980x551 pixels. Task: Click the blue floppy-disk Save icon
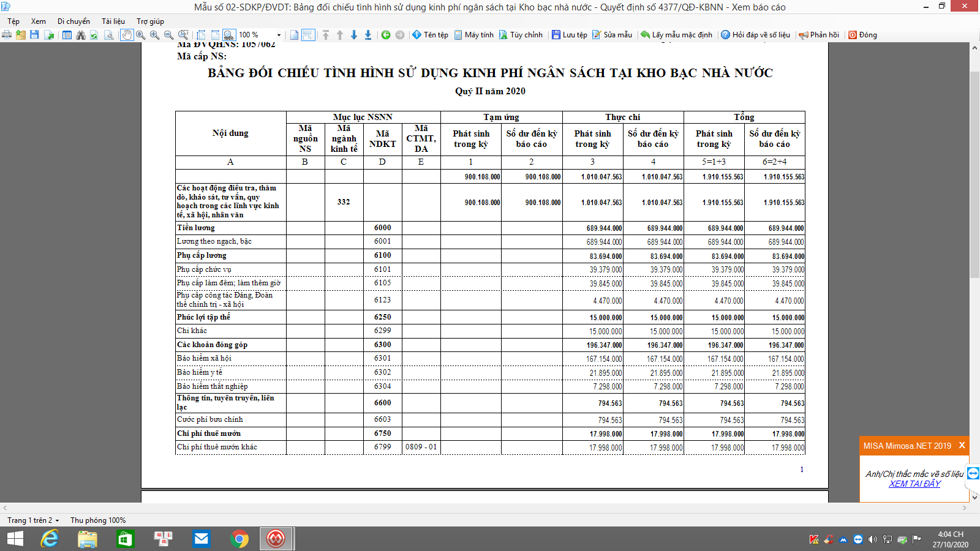[x=34, y=35]
